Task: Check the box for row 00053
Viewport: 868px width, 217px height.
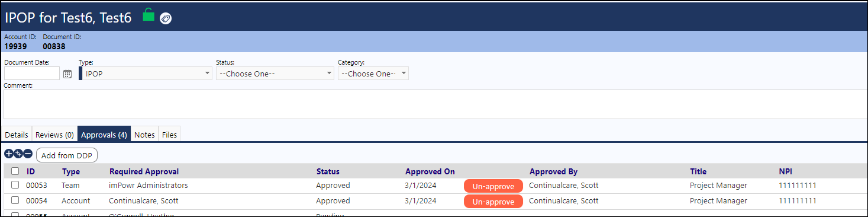Action: [15, 185]
